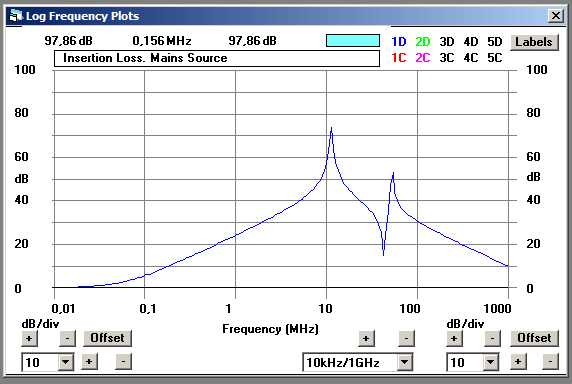This screenshot has width=572, height=384.
Task: Click the cyan color swatch
Action: 353,40
